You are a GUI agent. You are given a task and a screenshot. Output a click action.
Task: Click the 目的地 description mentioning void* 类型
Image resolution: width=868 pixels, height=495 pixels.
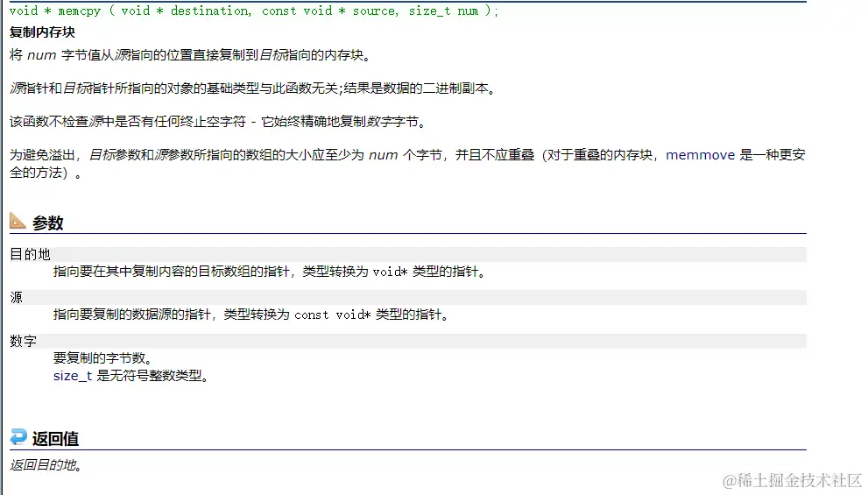pyautogui.click(x=269, y=272)
